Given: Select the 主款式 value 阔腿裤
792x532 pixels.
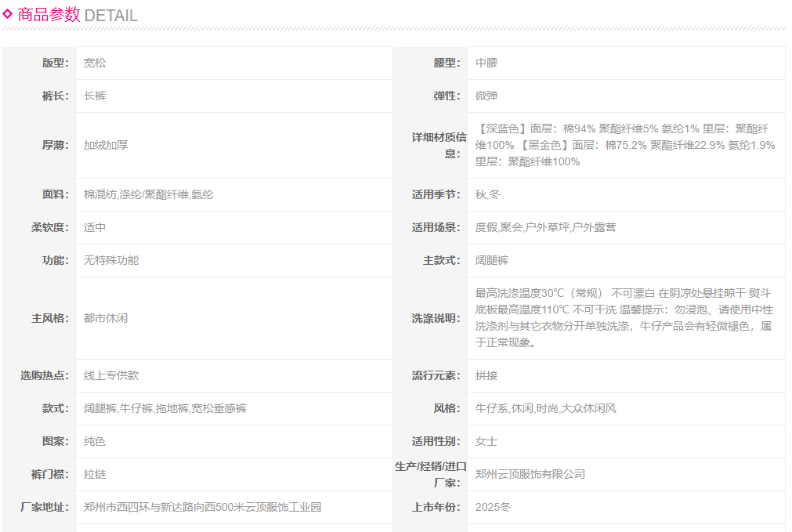Looking at the screenshot, I should [x=492, y=260].
